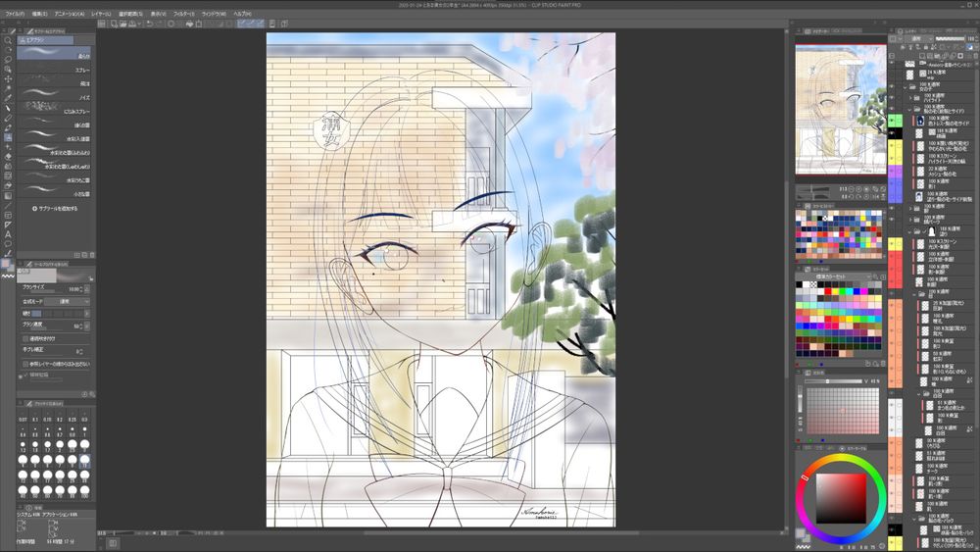The height and width of the screenshot is (552, 980).
Task: Select the Text tool
Action: tap(8, 234)
